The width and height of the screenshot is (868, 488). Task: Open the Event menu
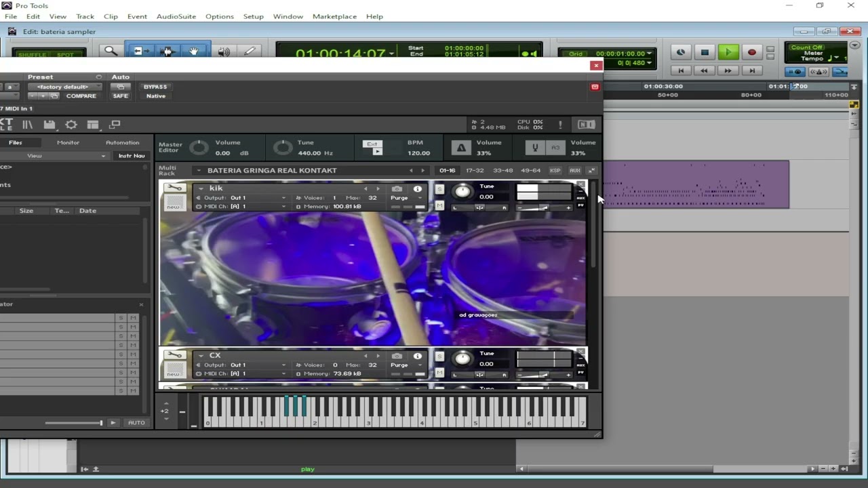(137, 16)
